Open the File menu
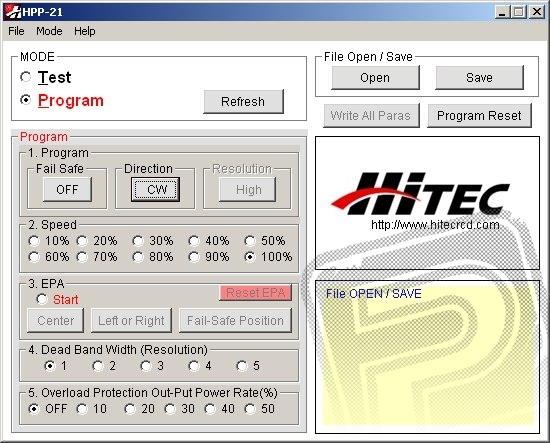Screen dimensions: 550x443 pyautogui.click(x=16, y=31)
